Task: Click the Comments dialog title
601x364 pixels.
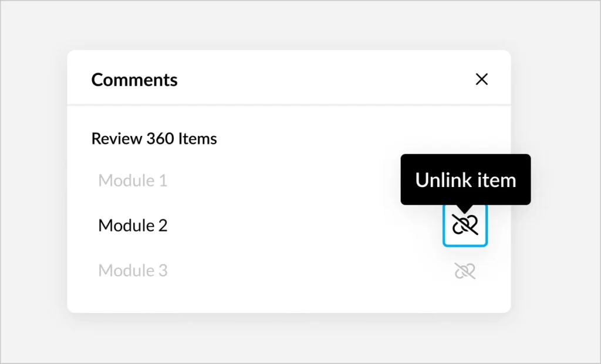Action: pos(134,80)
